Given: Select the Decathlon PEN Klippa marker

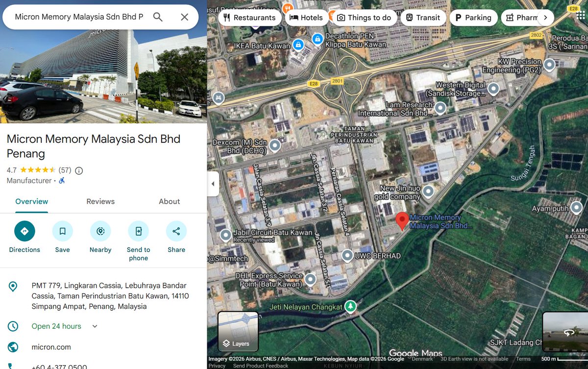Looking at the screenshot, I should click(318, 39).
